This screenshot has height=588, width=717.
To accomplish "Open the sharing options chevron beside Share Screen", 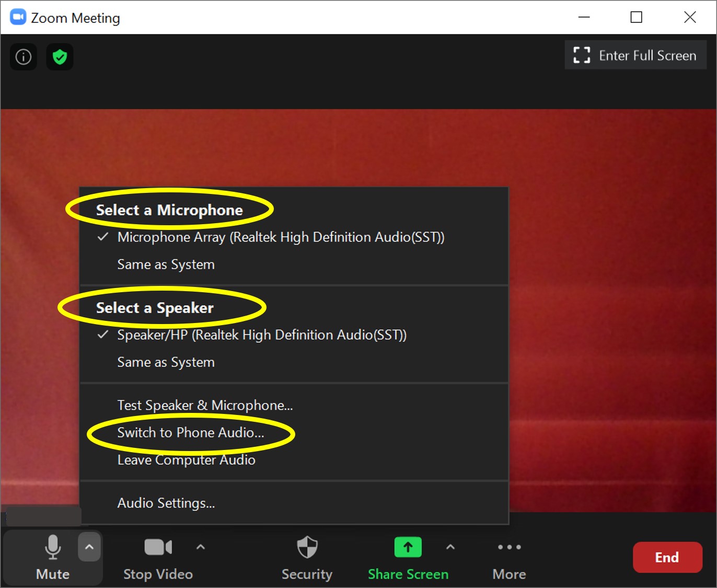I will coord(450,547).
